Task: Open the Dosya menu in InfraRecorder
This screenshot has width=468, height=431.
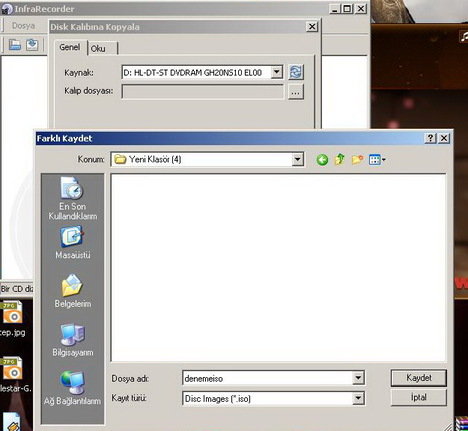Action: point(23,26)
